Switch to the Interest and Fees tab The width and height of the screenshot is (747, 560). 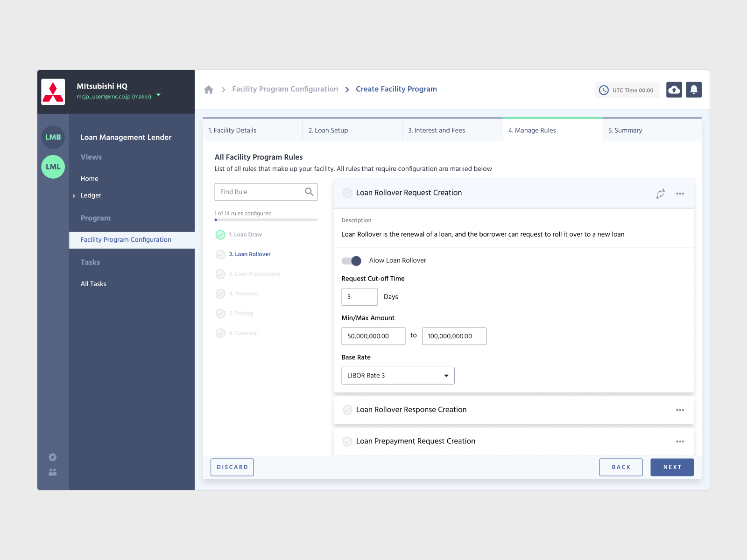pos(436,130)
